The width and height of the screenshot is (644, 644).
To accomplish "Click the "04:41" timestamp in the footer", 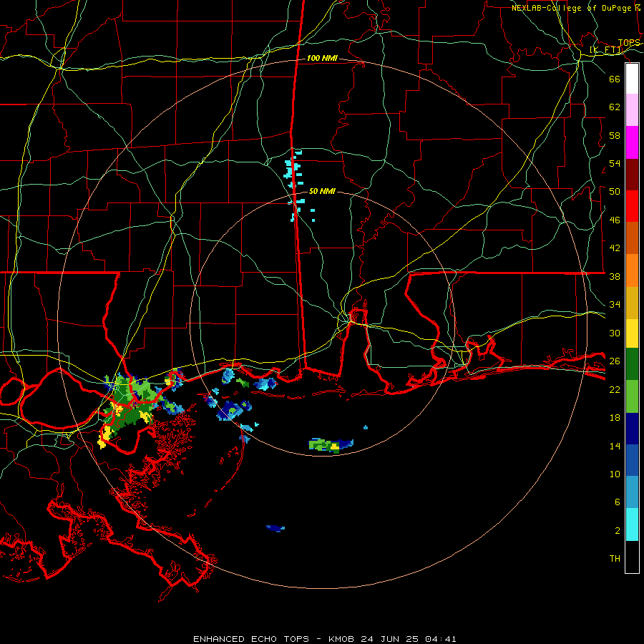I will [x=441, y=639].
